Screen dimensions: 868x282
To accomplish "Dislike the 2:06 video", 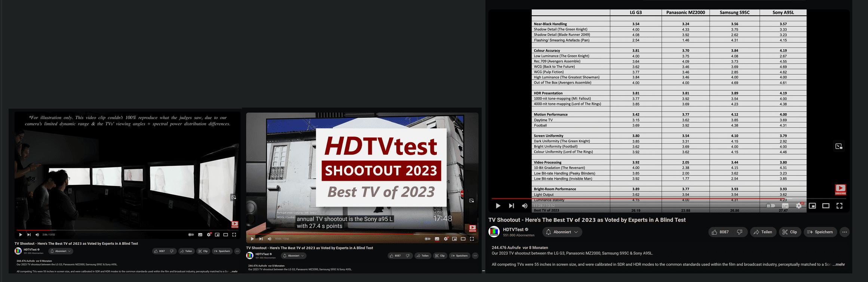I will click(172, 251).
